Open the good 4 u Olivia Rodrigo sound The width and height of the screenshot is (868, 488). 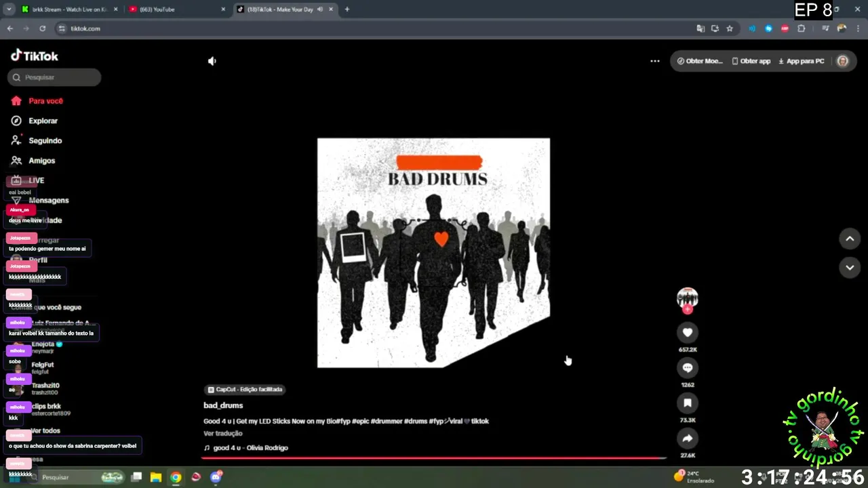click(246, 448)
